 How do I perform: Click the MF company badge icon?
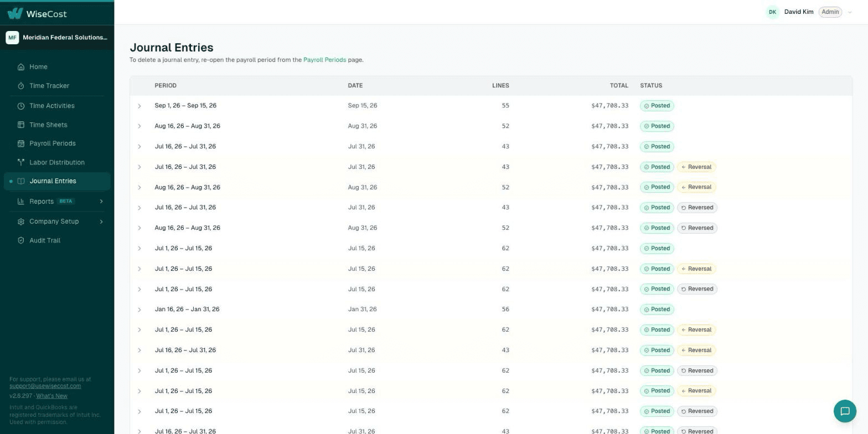tap(12, 38)
